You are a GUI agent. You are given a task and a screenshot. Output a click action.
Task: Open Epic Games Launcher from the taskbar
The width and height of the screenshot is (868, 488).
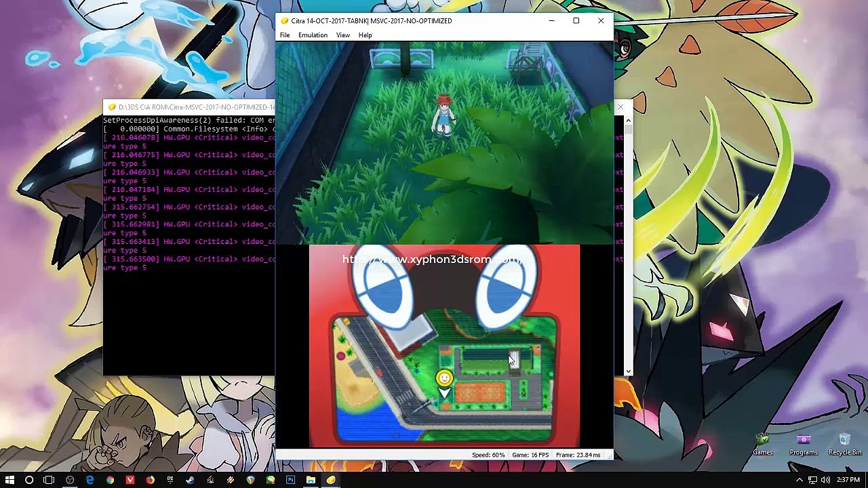[170, 480]
